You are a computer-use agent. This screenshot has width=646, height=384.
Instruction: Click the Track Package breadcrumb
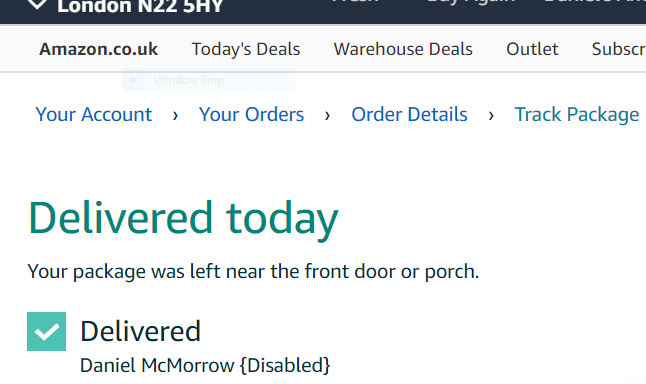click(577, 115)
